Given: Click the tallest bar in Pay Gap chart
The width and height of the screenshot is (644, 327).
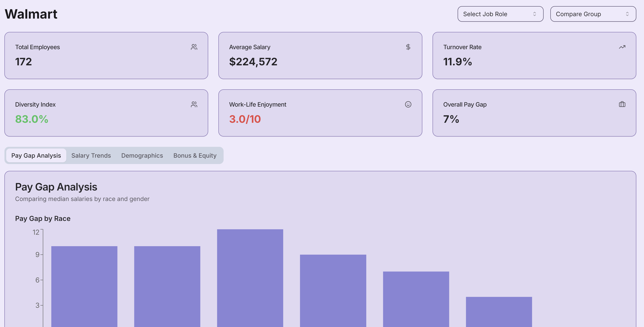Looking at the screenshot, I should 250,278.
